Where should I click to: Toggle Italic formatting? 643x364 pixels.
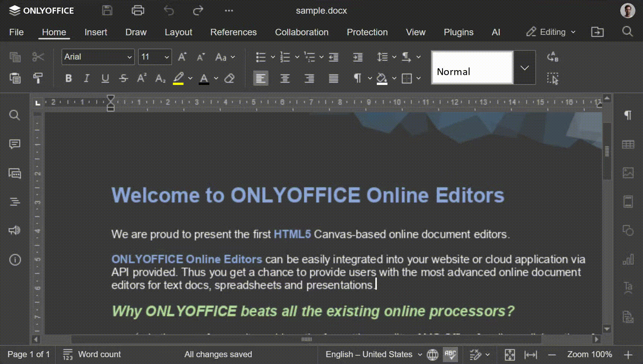click(86, 78)
